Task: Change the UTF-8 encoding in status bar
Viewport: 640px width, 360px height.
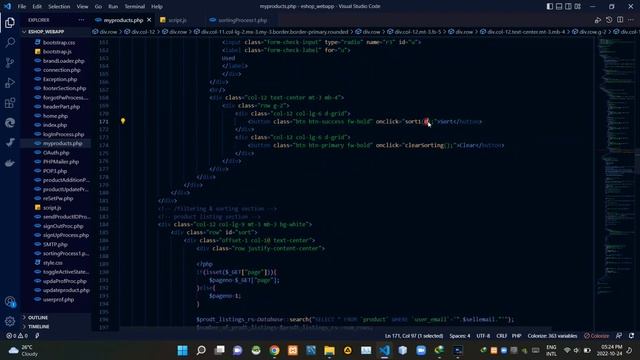Action: click(x=483, y=336)
